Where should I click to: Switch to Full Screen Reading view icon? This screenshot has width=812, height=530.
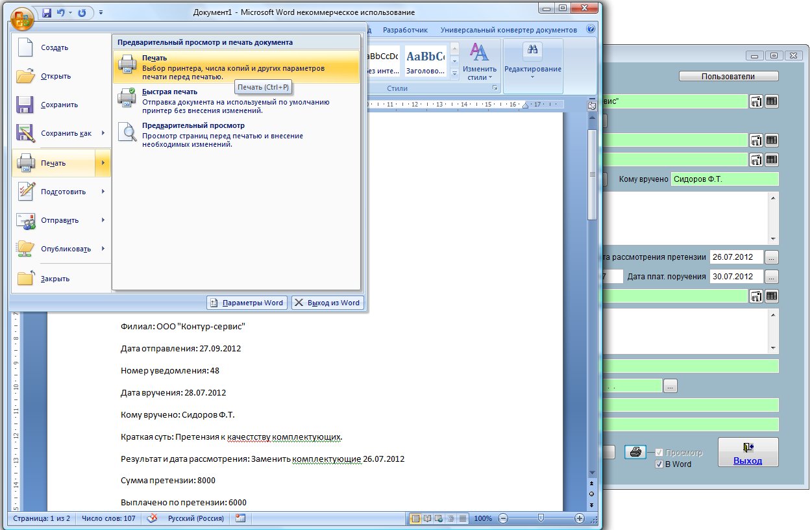(x=427, y=518)
